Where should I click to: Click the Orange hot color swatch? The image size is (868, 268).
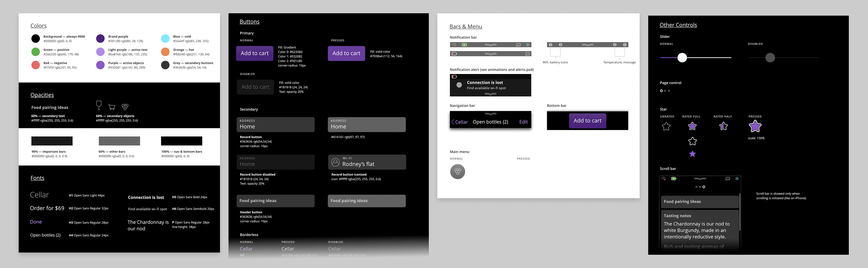[x=165, y=52]
